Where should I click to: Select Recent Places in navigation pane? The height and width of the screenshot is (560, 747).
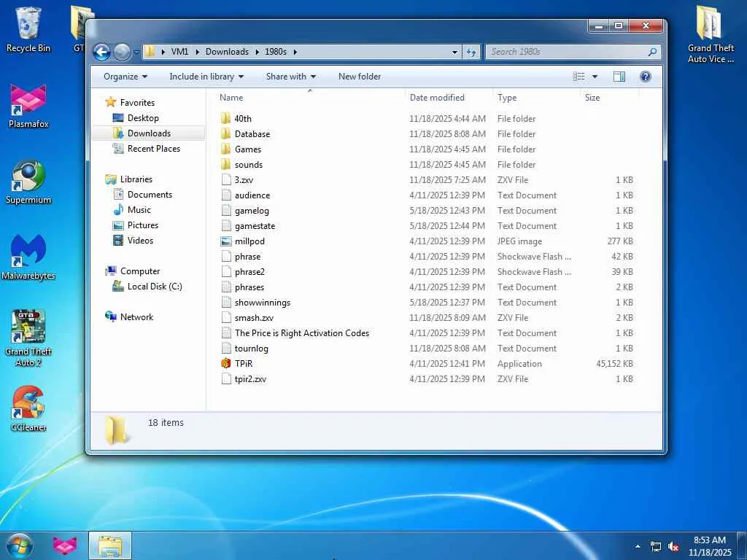click(154, 149)
